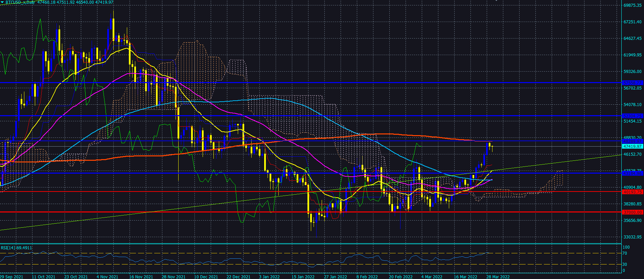Screen dimensions: 644x279
Task: Select the 22 Dec 2021 time axis label
Action: tap(238, 277)
